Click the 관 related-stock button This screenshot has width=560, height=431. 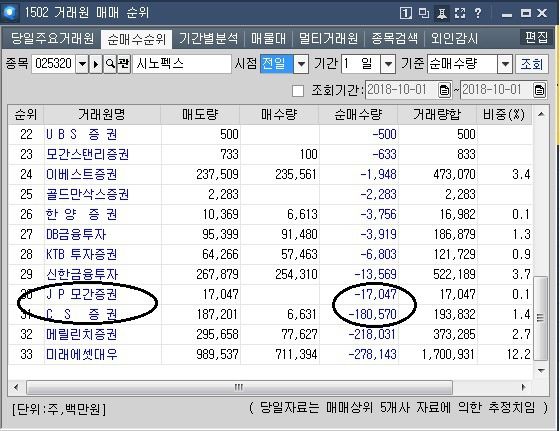tap(124, 64)
